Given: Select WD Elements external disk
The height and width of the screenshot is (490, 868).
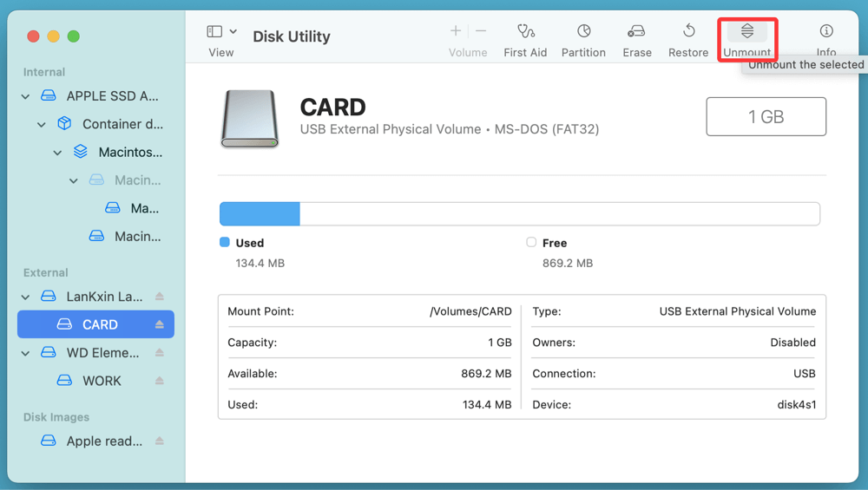Looking at the screenshot, I should pyautogui.click(x=102, y=353).
